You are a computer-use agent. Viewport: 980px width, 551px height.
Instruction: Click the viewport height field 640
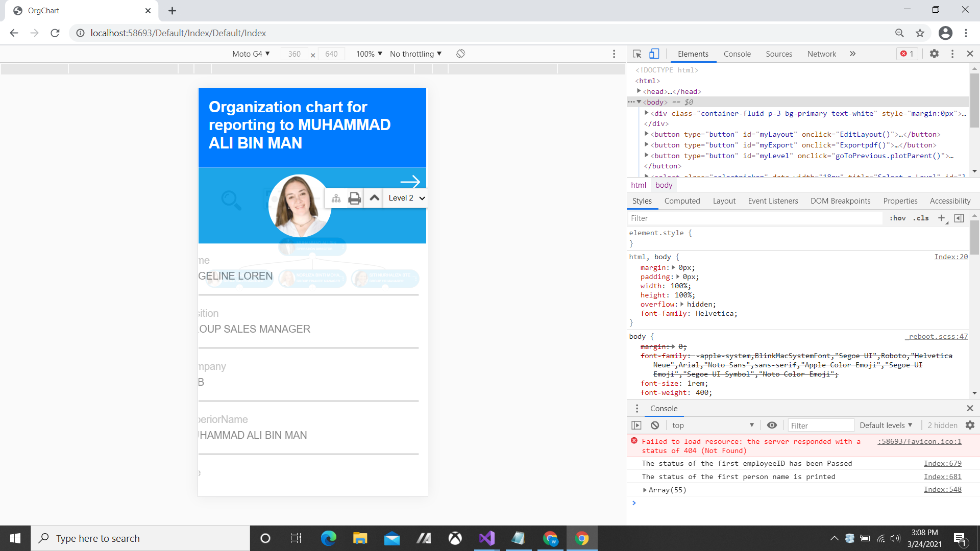coord(331,54)
